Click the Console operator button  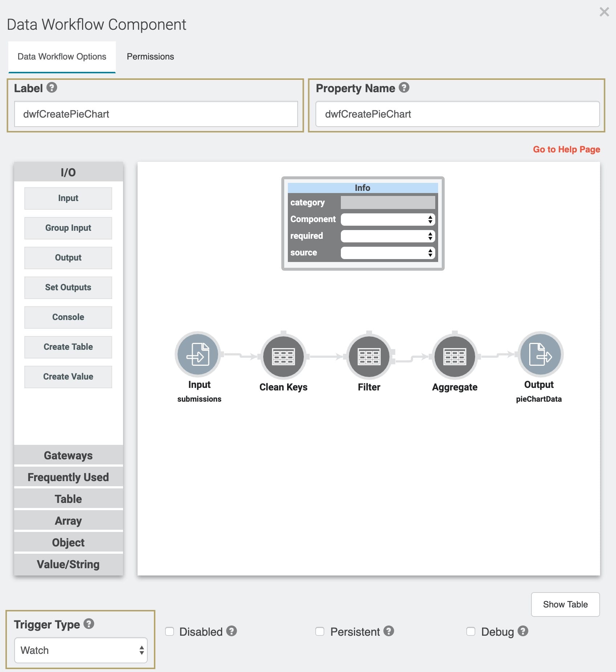pos(68,317)
